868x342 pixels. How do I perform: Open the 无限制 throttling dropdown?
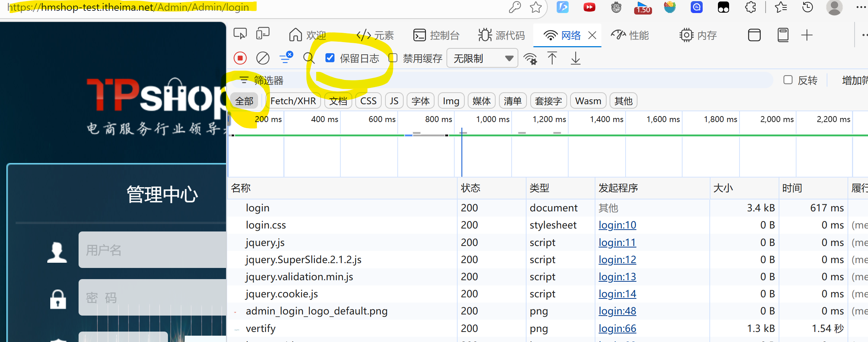point(482,58)
